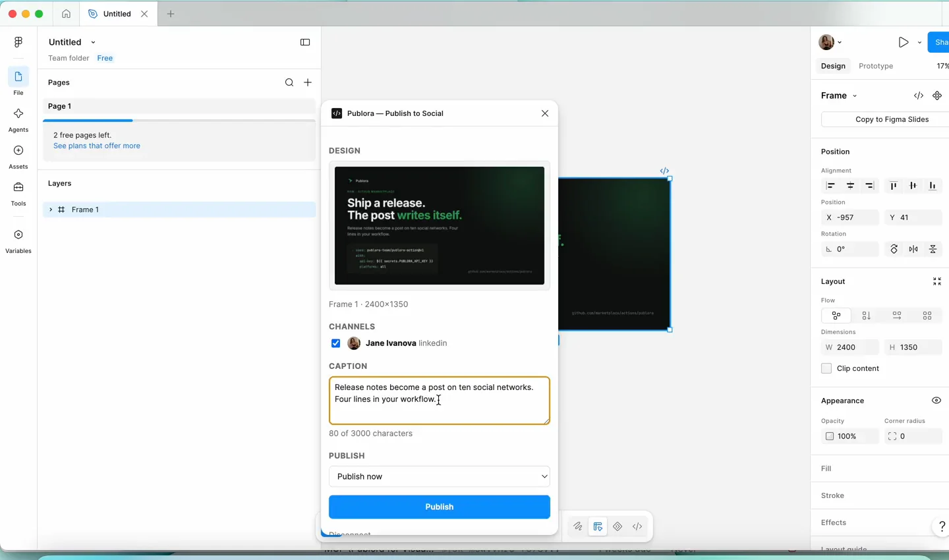Uncheck the Jane Ivanova linkedin channel
Image resolution: width=949 pixels, height=560 pixels.
click(x=336, y=343)
